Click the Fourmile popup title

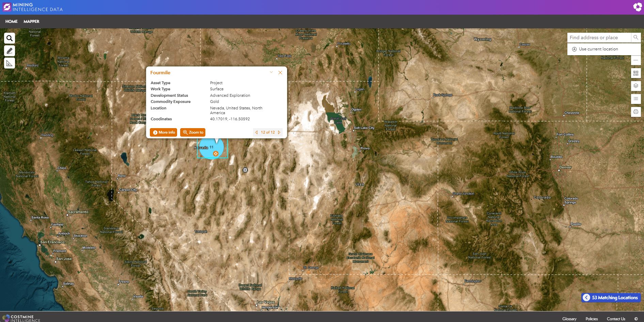[160, 73]
